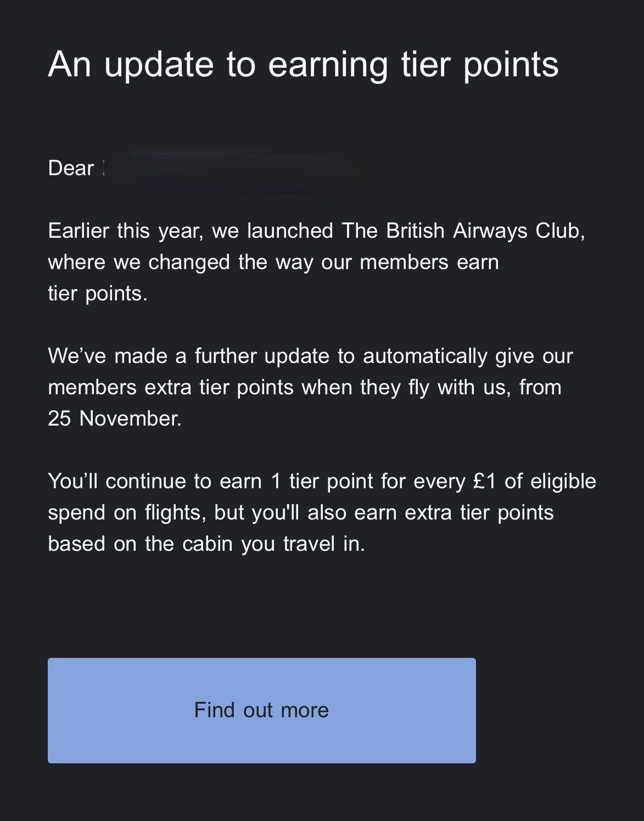This screenshot has height=821, width=644.
Task: Click 'based on the cabin you travel in.' line
Action: [206, 544]
